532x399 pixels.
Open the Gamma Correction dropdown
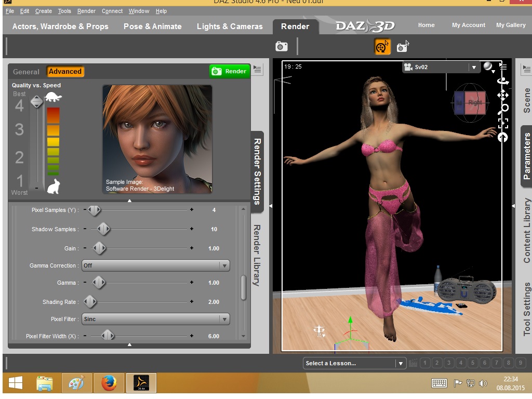tap(156, 265)
